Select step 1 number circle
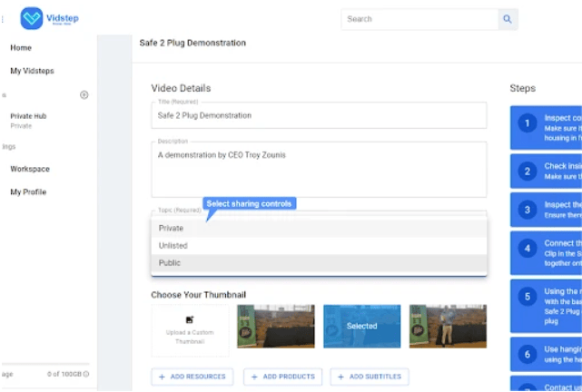Viewport: 582px width, 392px height. (x=527, y=123)
